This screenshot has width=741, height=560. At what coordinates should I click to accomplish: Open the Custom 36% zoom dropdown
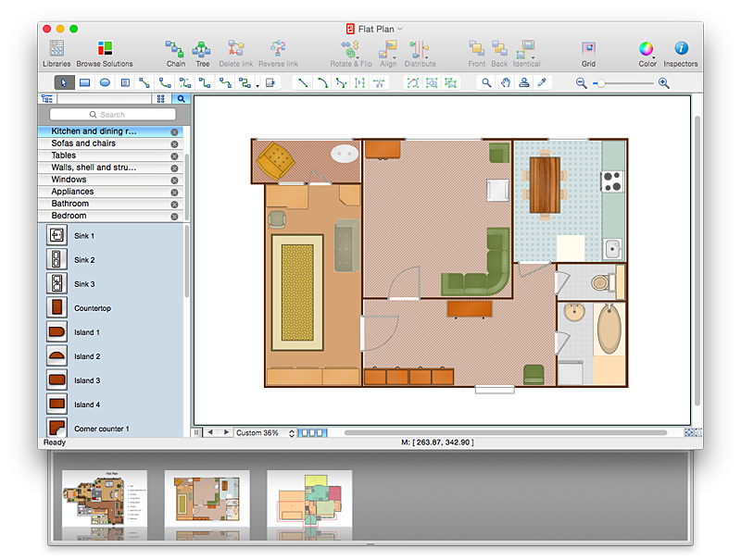[264, 433]
